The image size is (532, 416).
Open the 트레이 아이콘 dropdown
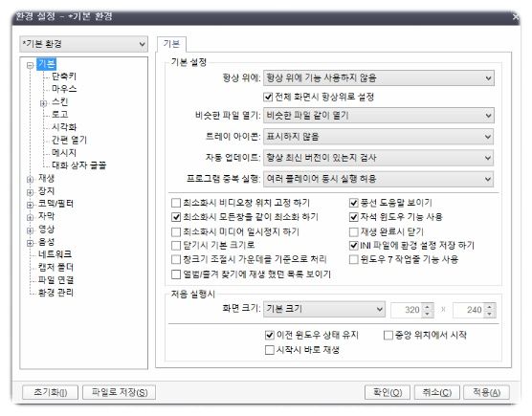(x=379, y=137)
